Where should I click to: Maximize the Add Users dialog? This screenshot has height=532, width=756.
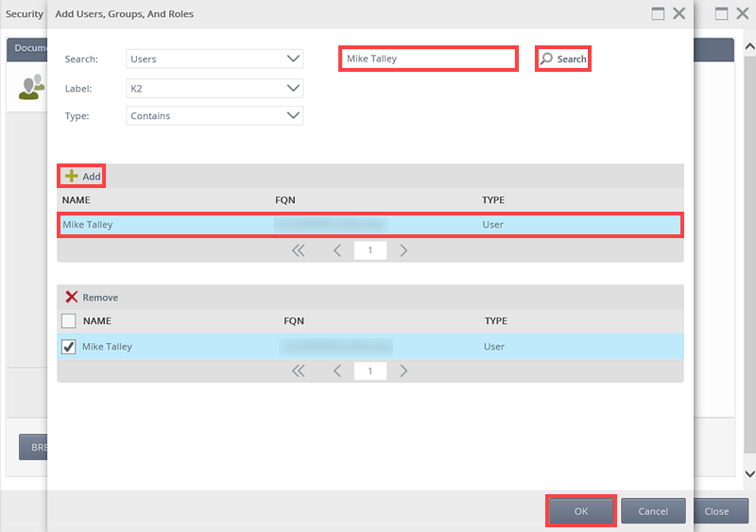pos(658,14)
